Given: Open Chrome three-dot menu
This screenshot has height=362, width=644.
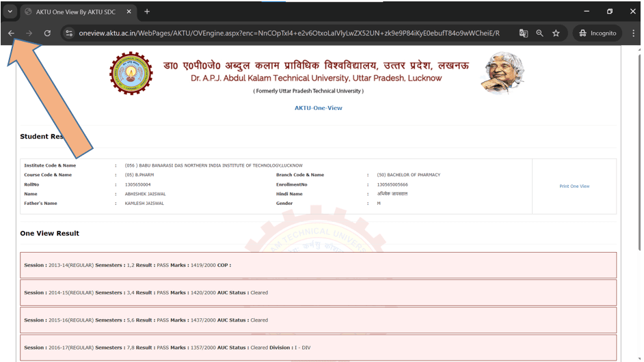Looking at the screenshot, I should click(x=633, y=33).
